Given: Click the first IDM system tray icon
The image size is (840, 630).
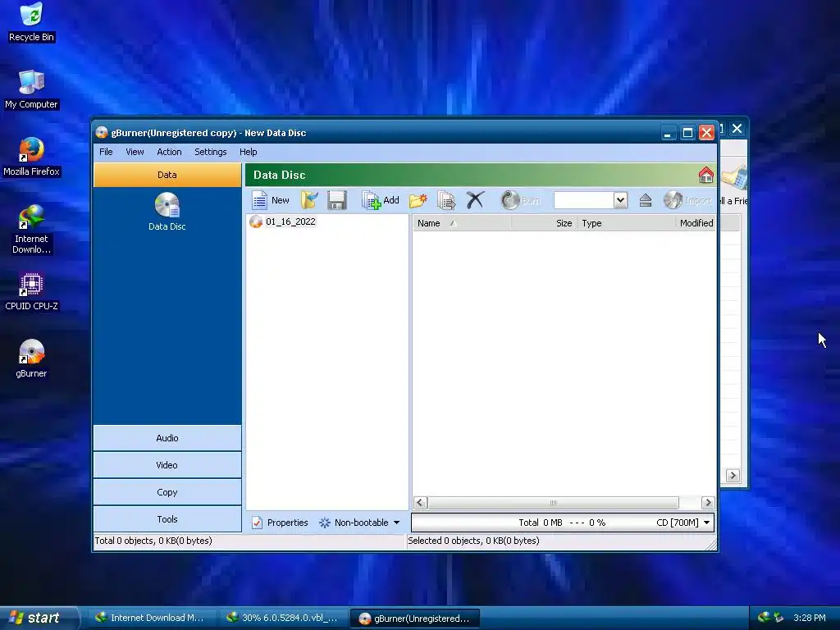Looking at the screenshot, I should [764, 618].
